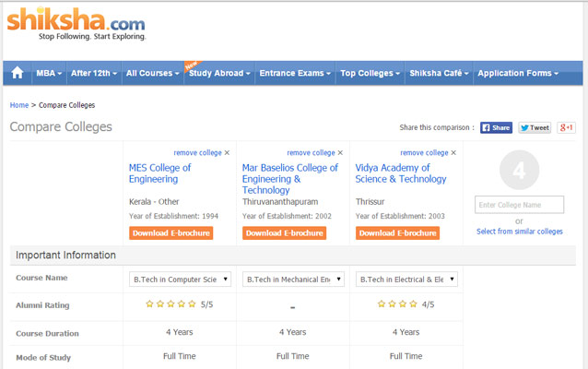Remove Mar Baselios College from comparison
The width and height of the screenshot is (588, 369).
314,152
